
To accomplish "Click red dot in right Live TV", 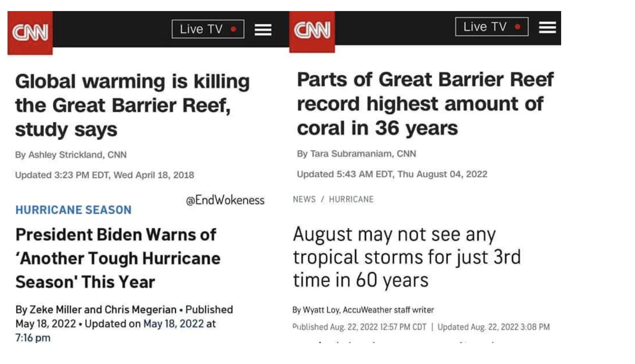I will click(517, 27).
